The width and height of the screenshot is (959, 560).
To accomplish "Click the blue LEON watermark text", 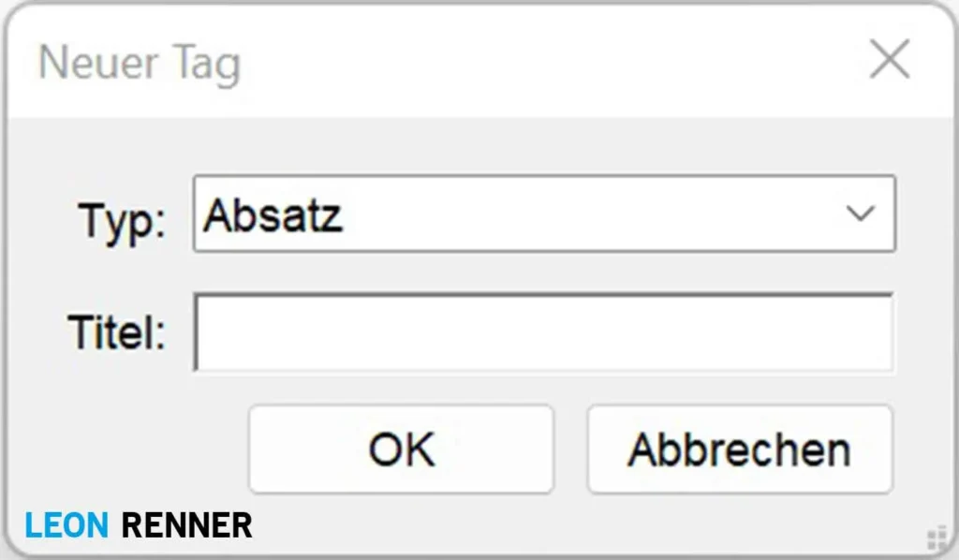I will (67, 525).
